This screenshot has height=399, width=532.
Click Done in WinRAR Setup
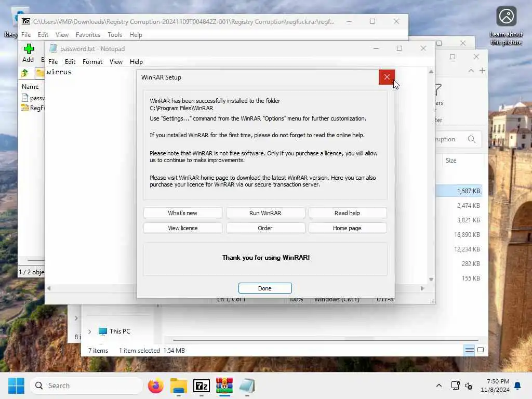coord(265,288)
